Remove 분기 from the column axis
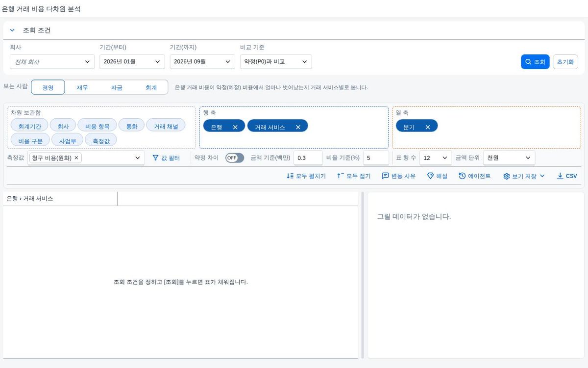This screenshot has width=588, height=368. point(428,127)
